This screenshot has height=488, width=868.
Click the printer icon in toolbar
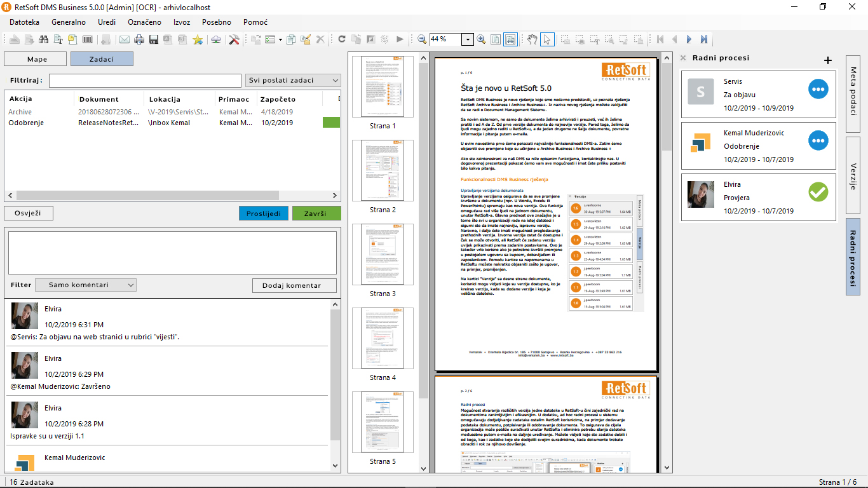139,39
